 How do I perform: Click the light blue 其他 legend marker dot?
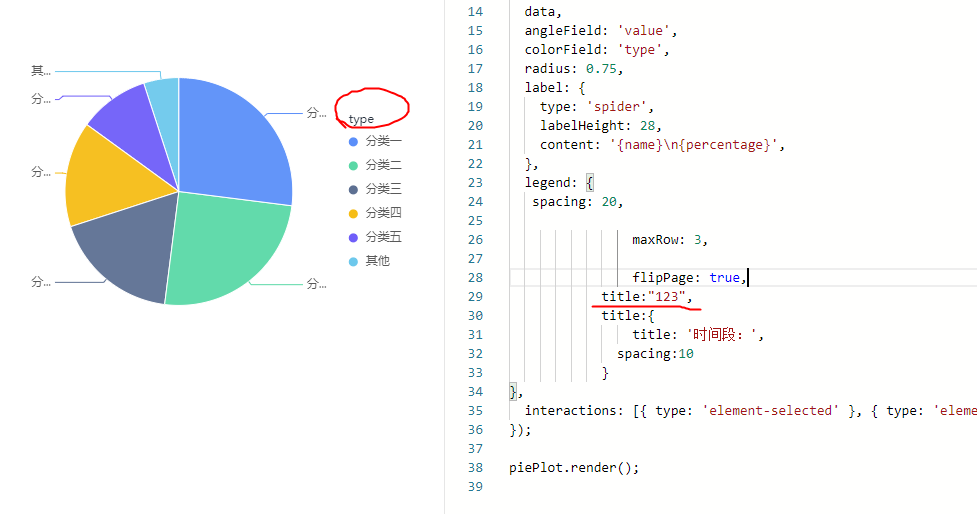coord(353,262)
